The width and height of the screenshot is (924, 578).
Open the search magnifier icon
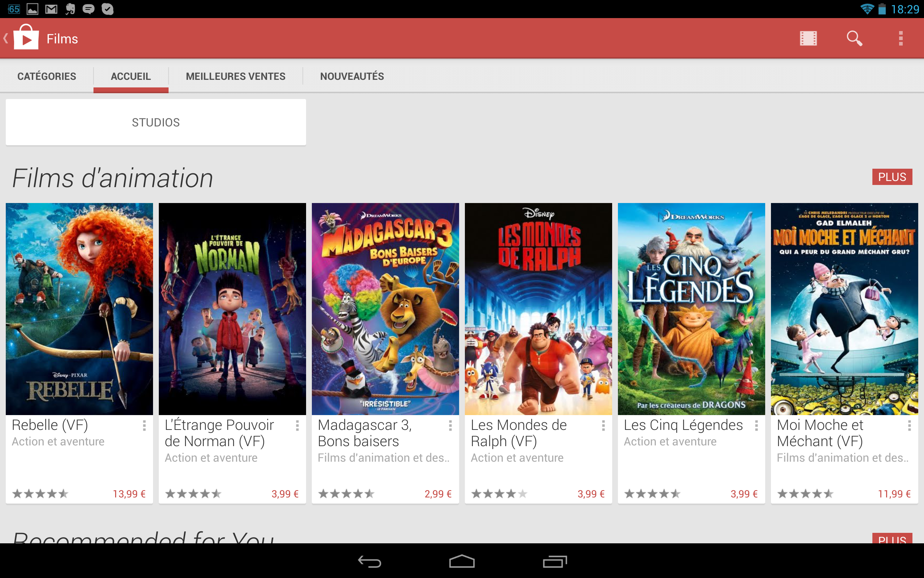click(854, 39)
